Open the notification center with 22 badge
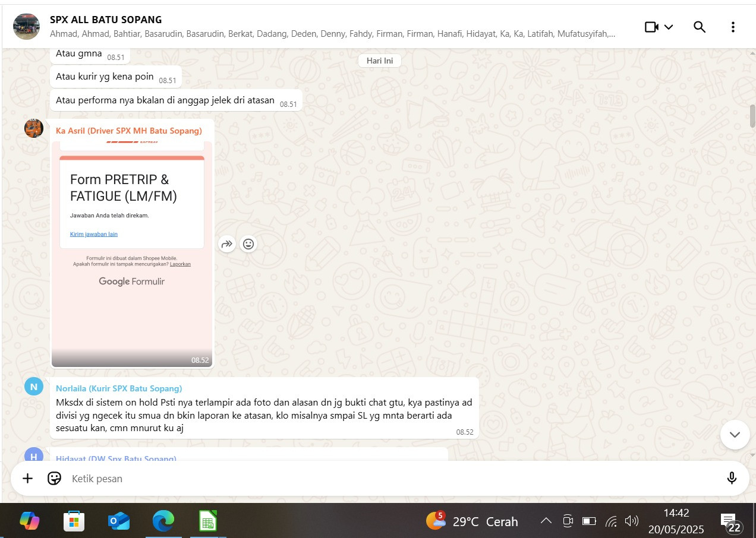 (731, 523)
